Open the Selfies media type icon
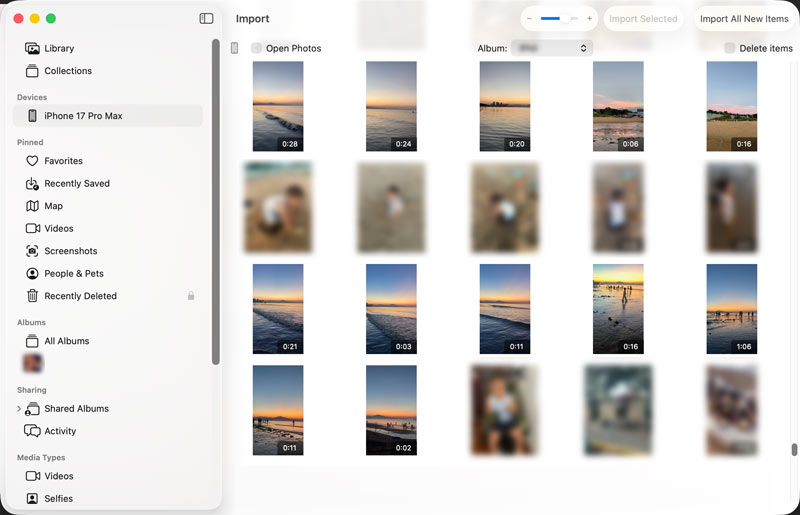This screenshot has width=800, height=515. click(32, 499)
